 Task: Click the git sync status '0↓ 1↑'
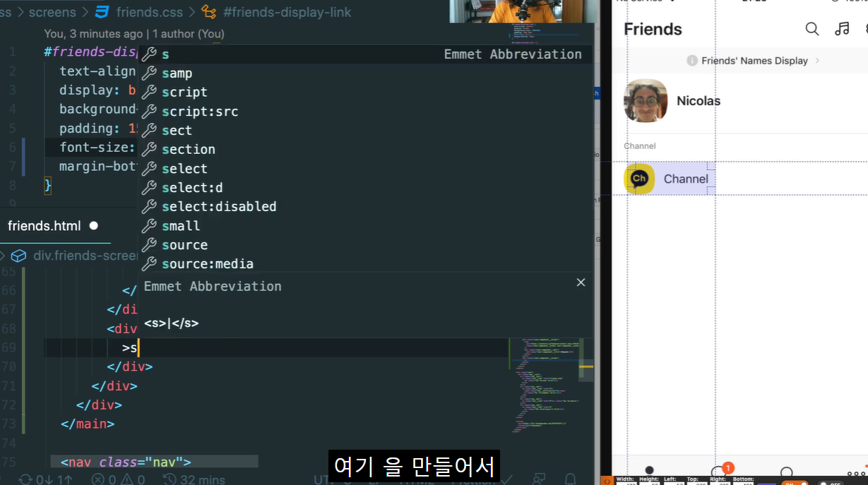click(x=46, y=479)
